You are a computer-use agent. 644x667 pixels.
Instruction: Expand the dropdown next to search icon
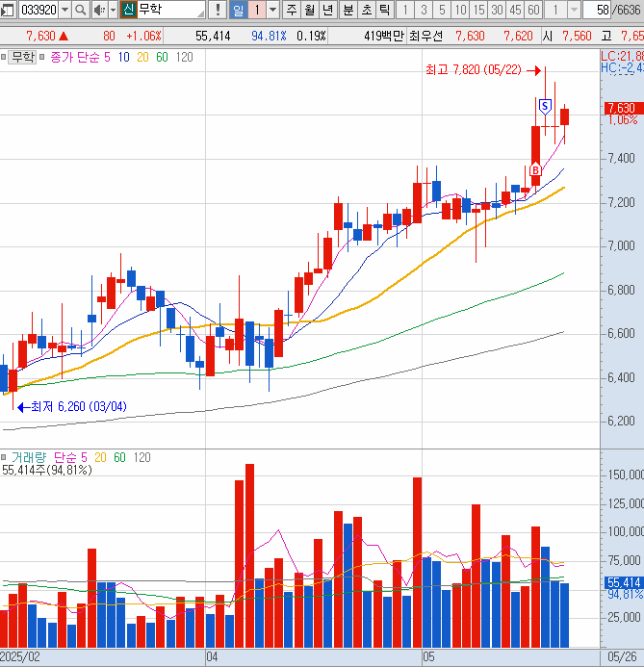tap(112, 10)
